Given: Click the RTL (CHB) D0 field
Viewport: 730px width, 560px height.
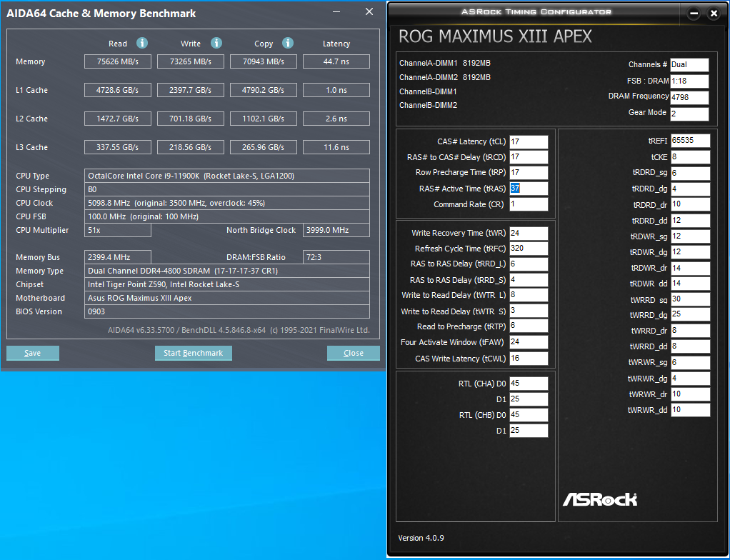Looking at the screenshot, I should (x=529, y=415).
